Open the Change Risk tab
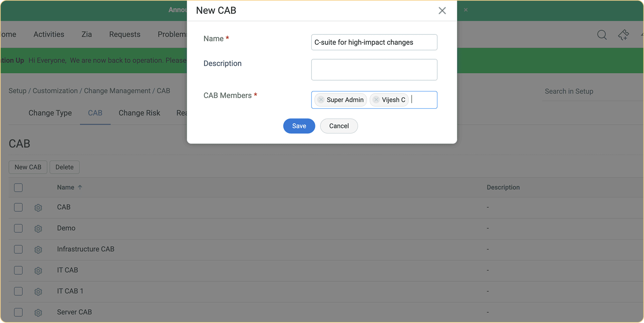Screen dimensions: 644x323 pyautogui.click(x=139, y=113)
